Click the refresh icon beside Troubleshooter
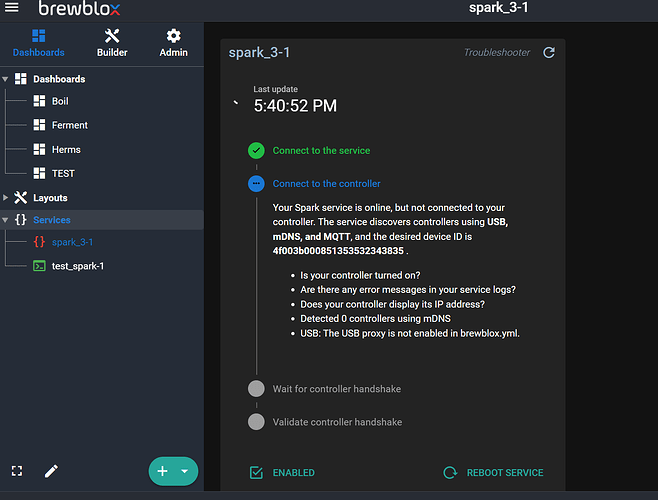 [549, 53]
